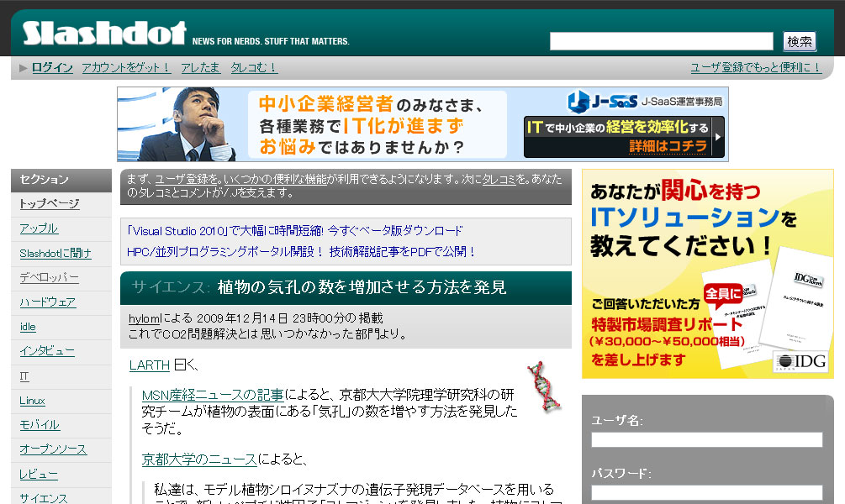Focus the パスワード password field
The image size is (845, 504).
point(706,492)
